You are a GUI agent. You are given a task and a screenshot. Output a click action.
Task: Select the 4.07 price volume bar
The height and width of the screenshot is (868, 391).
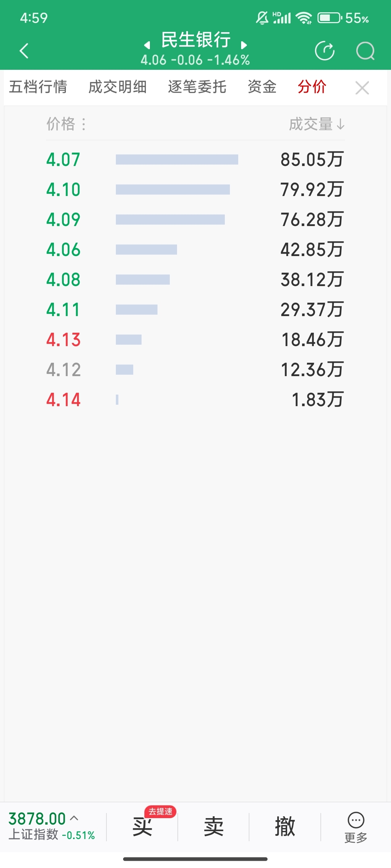(177, 159)
